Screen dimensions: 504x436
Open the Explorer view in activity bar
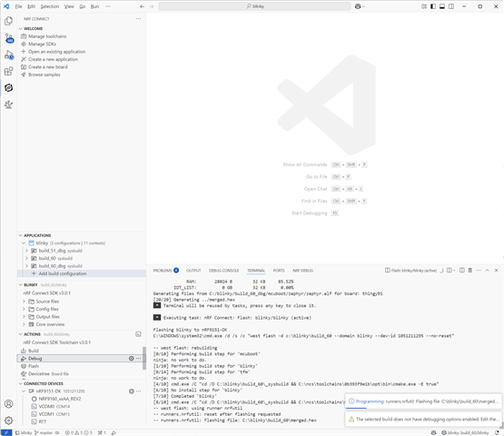(9, 21)
